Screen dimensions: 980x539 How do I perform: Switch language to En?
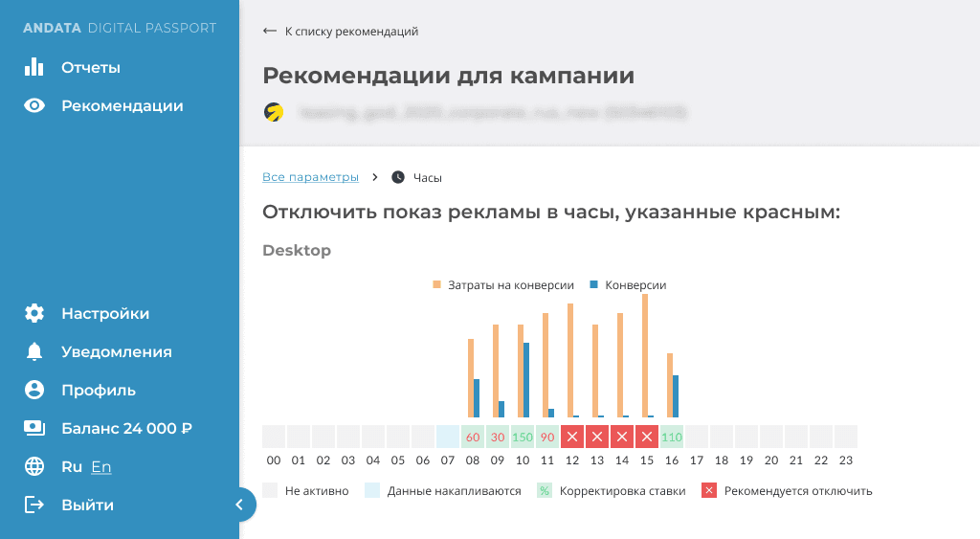101,466
